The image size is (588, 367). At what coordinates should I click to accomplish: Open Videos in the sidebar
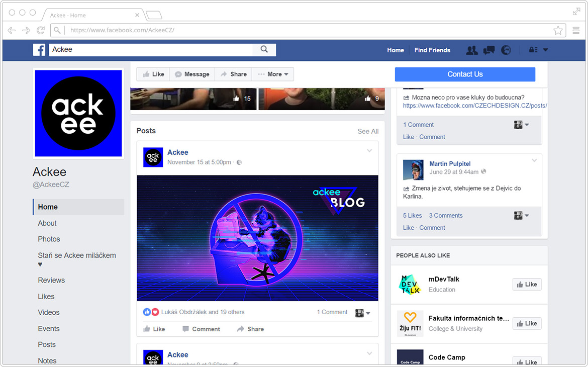49,312
